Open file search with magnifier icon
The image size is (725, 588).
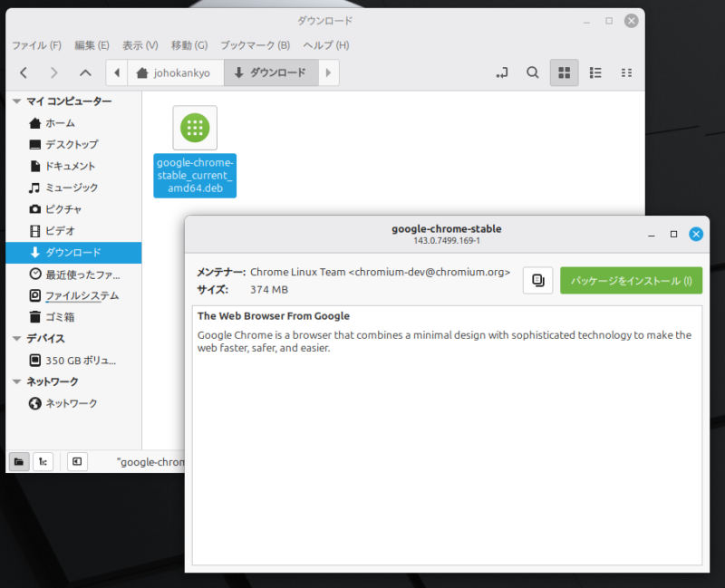coord(533,72)
